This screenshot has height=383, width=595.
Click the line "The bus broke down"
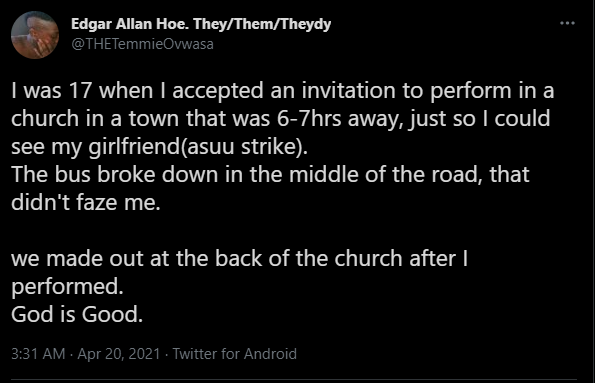click(x=270, y=175)
